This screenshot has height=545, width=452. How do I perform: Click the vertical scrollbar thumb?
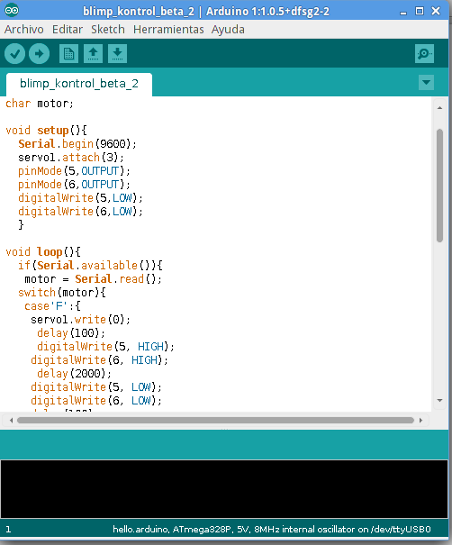tap(439, 185)
